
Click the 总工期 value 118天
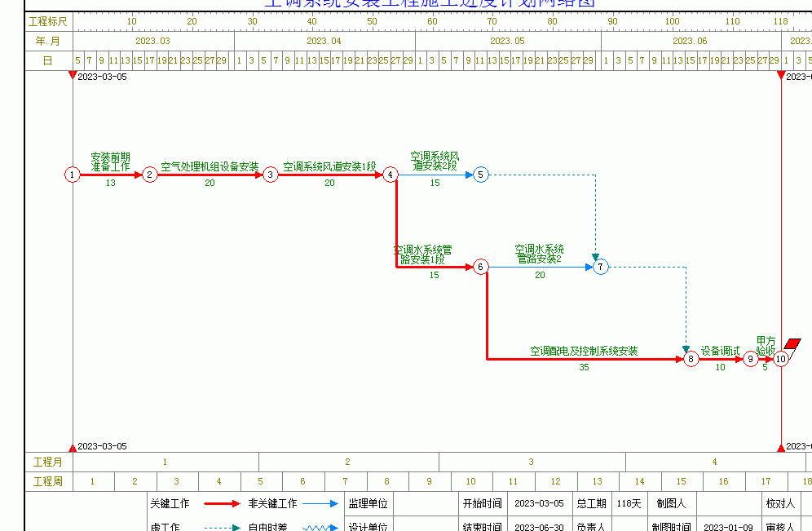(x=629, y=503)
